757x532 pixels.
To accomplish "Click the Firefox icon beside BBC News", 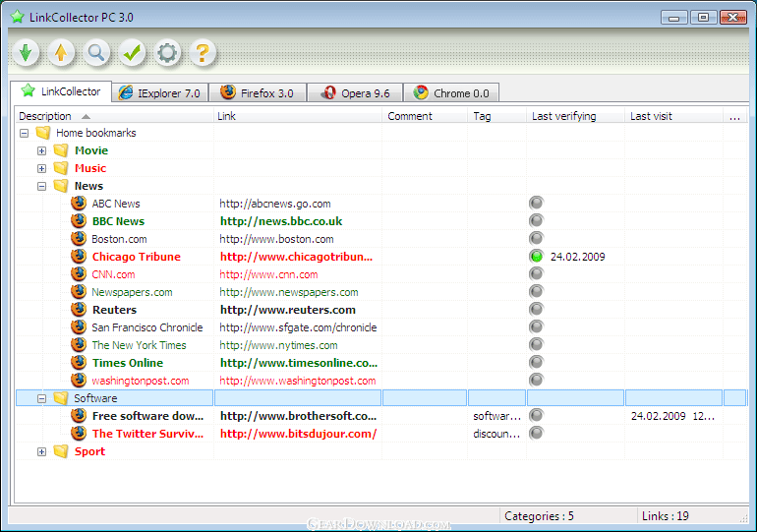I will [79, 220].
